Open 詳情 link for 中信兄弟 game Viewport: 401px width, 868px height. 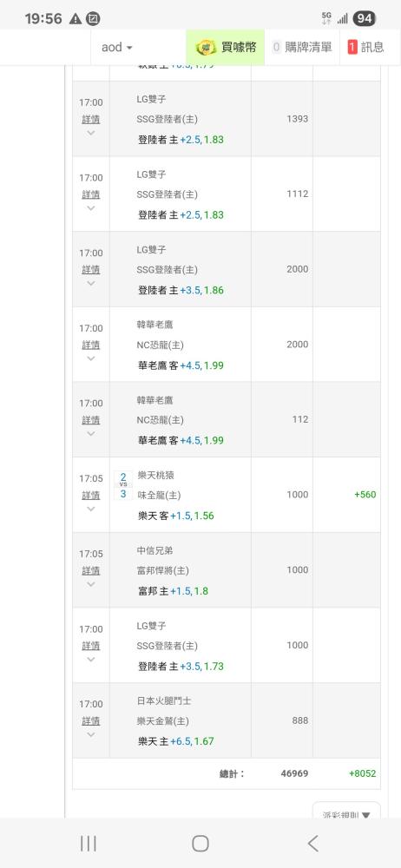click(x=91, y=570)
